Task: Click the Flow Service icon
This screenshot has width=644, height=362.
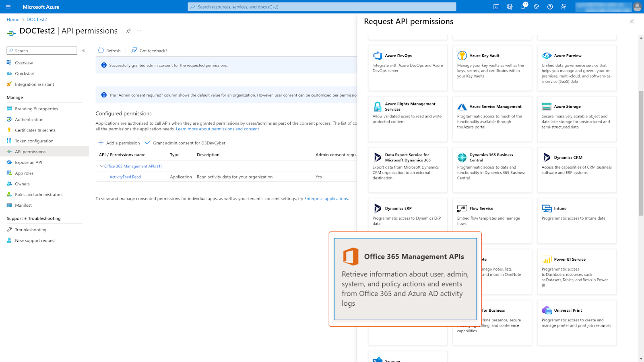Action: pyautogui.click(x=462, y=208)
